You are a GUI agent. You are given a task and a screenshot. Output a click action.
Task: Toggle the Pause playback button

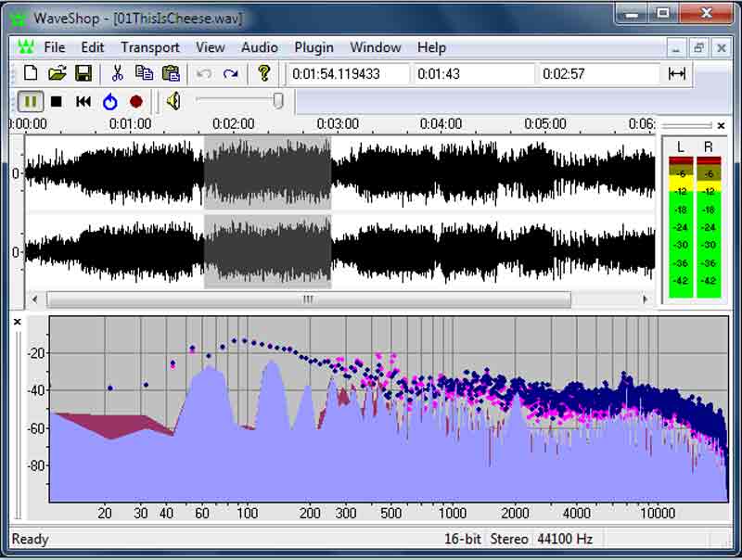tap(30, 101)
